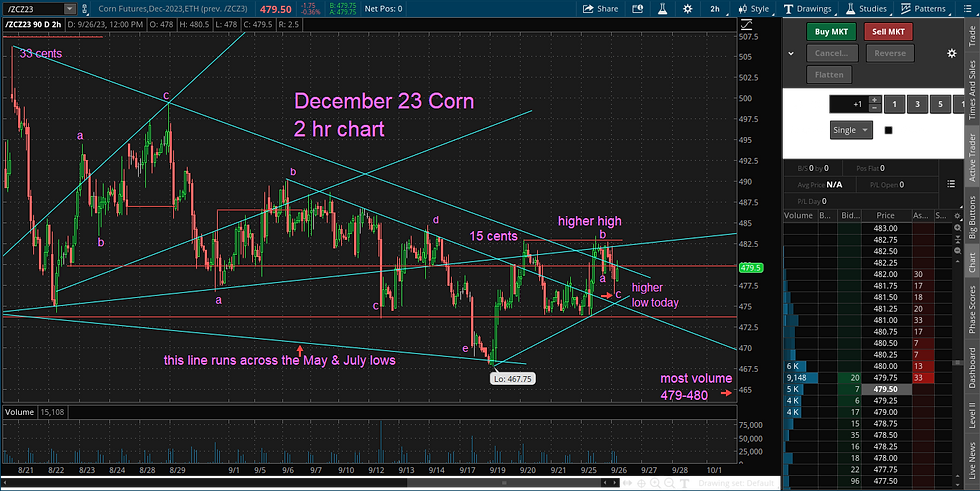
Task: Open the 2h timeframe selector
Action: [714, 9]
